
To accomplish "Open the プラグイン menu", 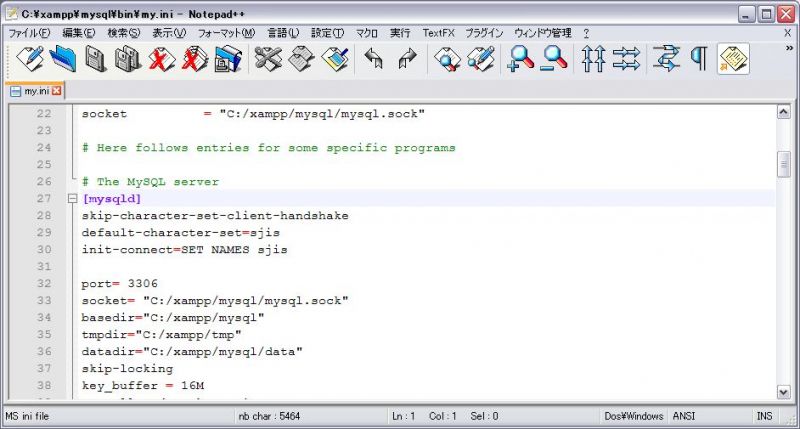I will click(x=484, y=33).
